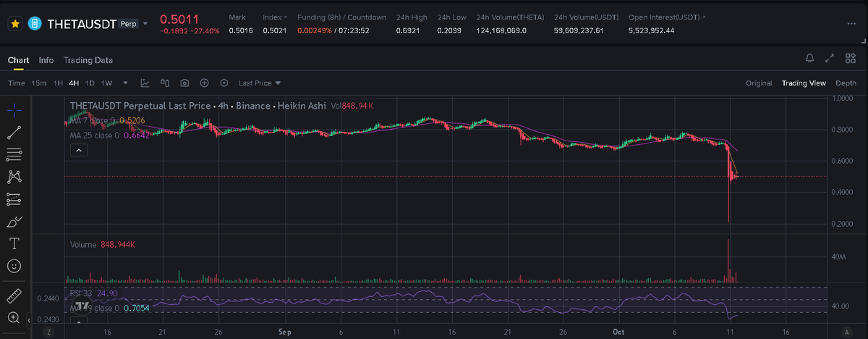
Task: Select the 4H timeframe
Action: pyautogui.click(x=74, y=83)
